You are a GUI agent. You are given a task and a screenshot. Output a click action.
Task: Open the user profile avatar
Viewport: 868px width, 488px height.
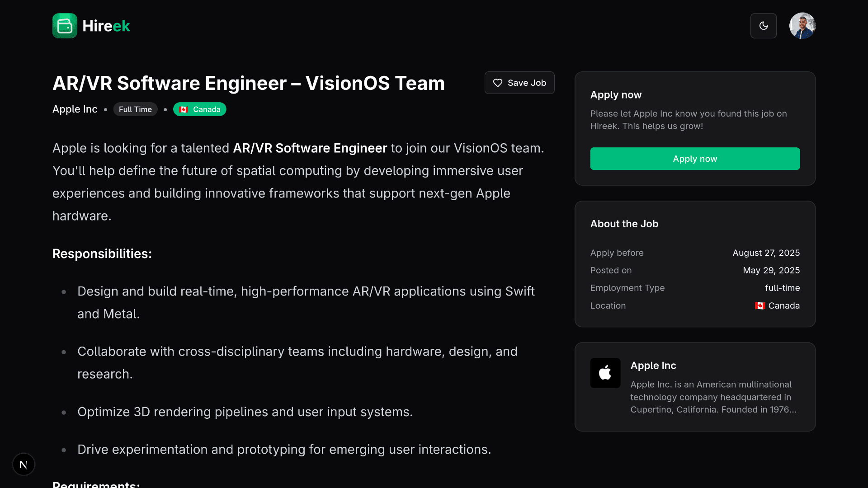click(802, 26)
